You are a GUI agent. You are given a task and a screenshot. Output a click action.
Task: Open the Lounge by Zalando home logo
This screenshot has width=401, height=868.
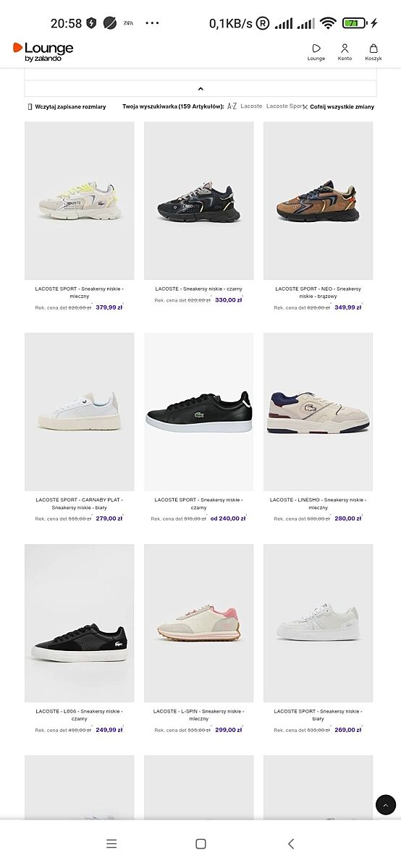(43, 51)
